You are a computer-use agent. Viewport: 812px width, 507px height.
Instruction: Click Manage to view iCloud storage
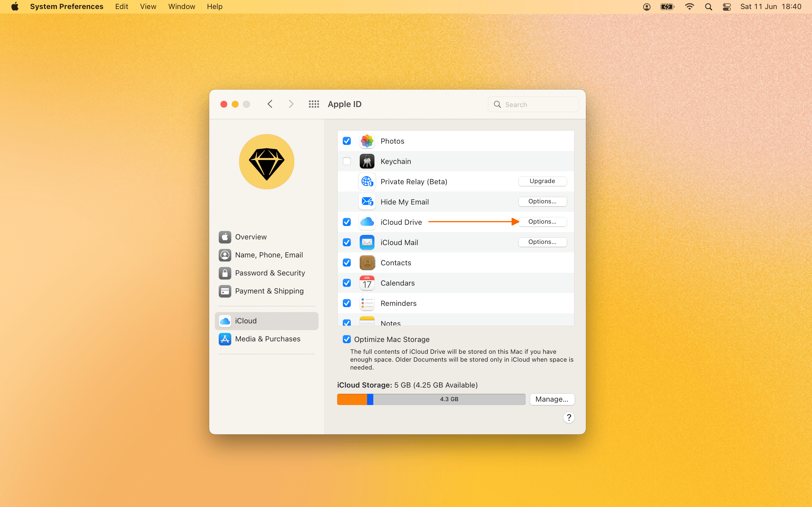coord(551,399)
